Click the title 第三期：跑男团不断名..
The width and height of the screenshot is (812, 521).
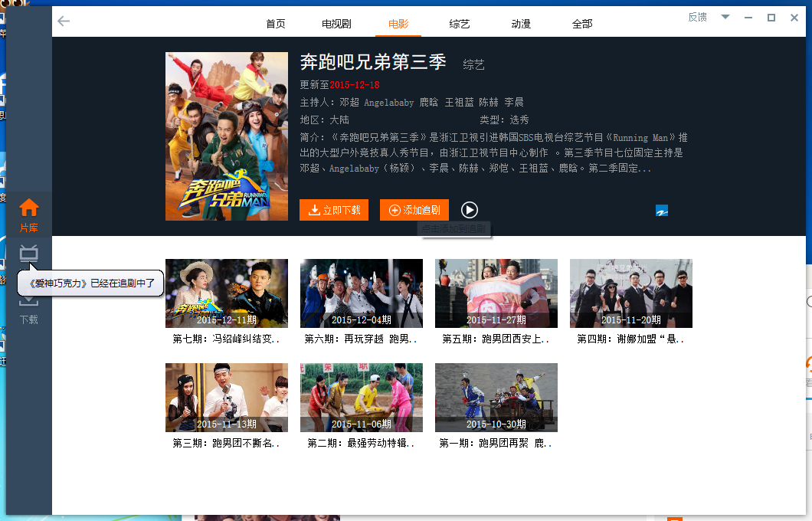226,444
